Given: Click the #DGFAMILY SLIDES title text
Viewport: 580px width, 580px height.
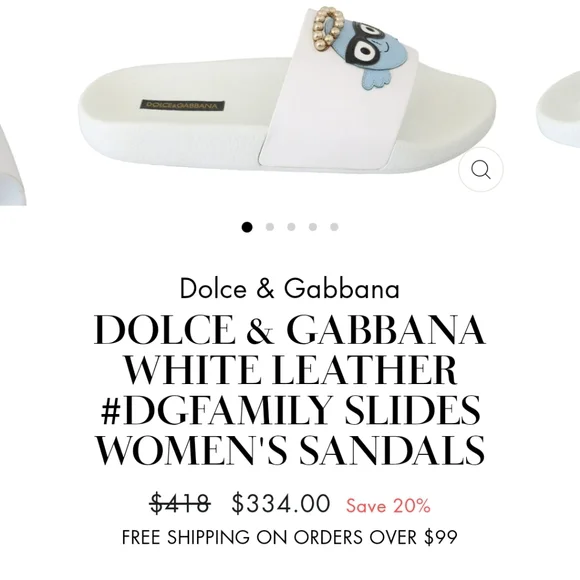Looking at the screenshot, I should click(290, 409).
